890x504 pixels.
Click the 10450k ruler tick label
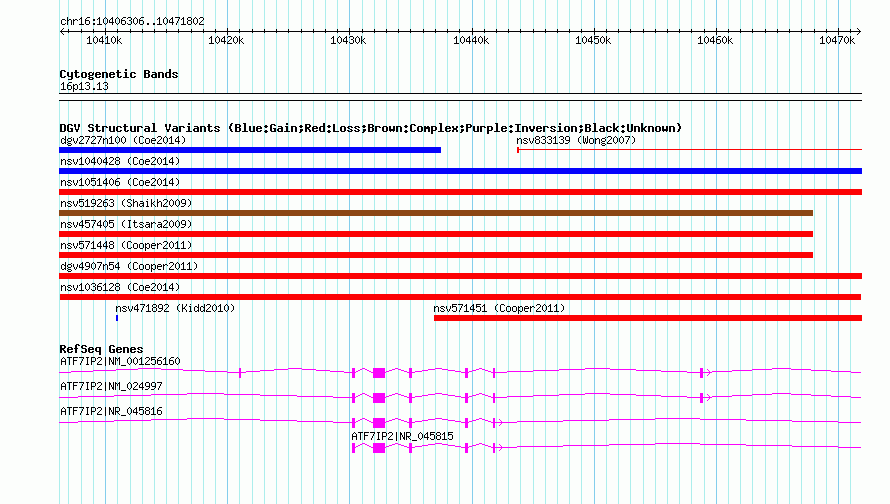(593, 40)
